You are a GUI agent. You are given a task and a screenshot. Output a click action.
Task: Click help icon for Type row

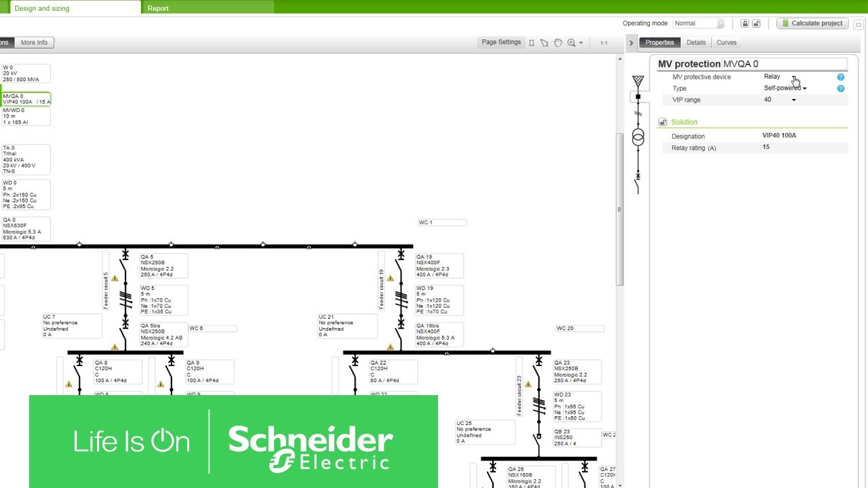[x=840, y=89]
